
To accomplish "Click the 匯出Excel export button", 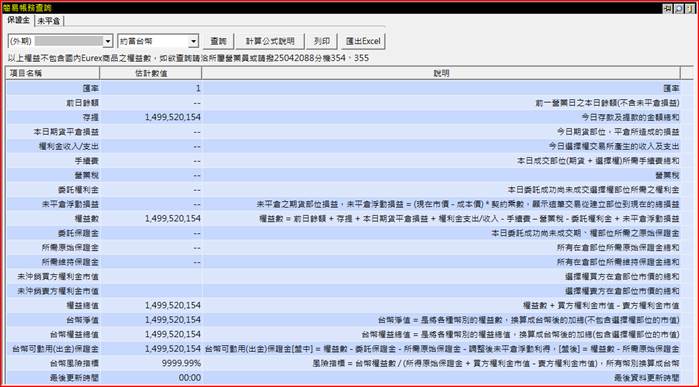I will (363, 41).
